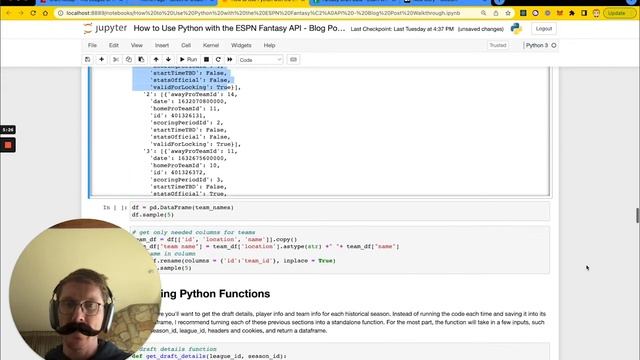Click the cell with pd.DataFrame(team_names)
Viewport: 640px width, 360px height.
pyautogui.click(x=340, y=211)
